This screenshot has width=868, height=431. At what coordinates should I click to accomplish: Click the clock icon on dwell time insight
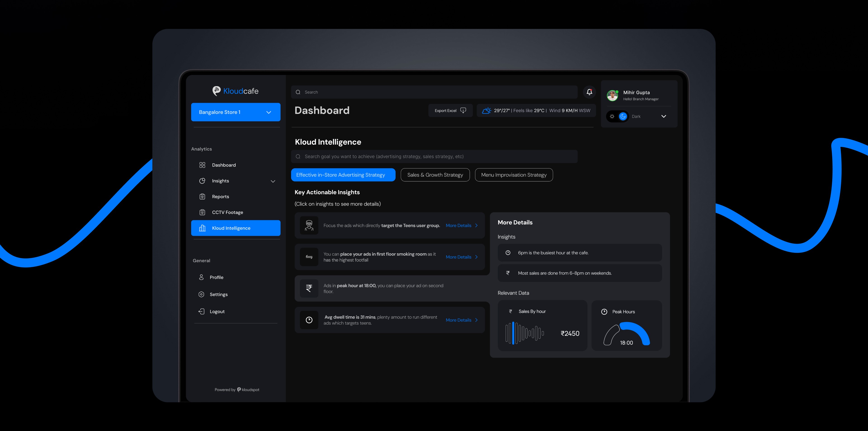tap(309, 320)
